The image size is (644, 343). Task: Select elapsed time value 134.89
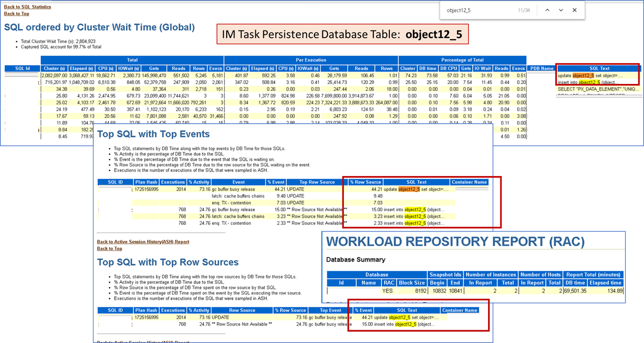(614, 291)
